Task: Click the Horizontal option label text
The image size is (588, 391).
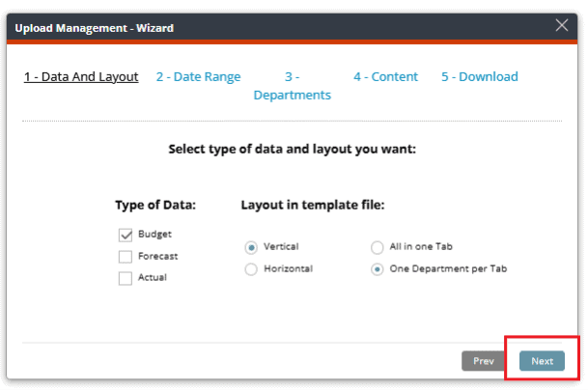Action: [288, 268]
